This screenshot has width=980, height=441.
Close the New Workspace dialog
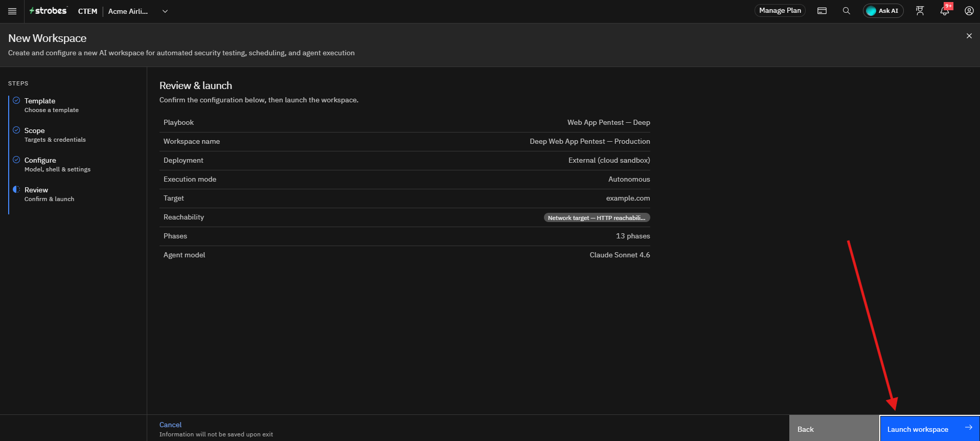[969, 36]
